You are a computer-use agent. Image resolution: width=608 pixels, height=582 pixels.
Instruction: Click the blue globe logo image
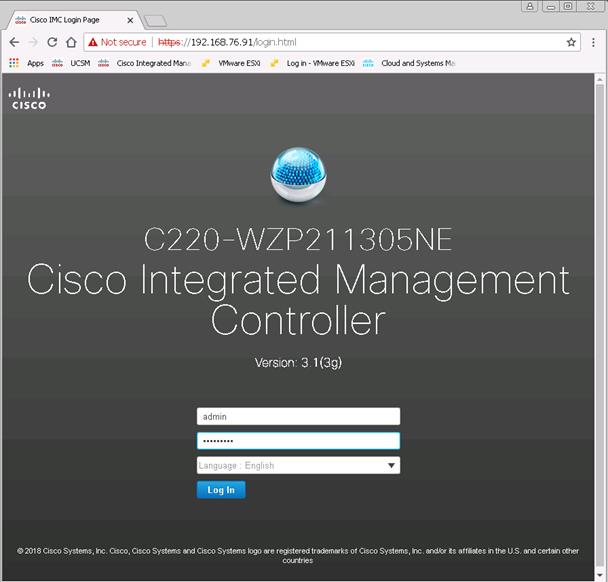[298, 175]
